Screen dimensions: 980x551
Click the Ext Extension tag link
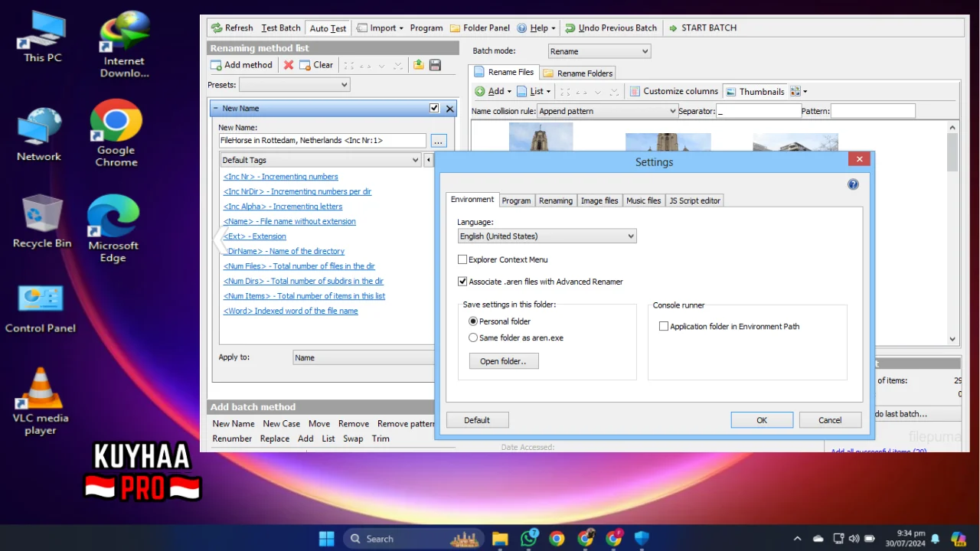[254, 236]
